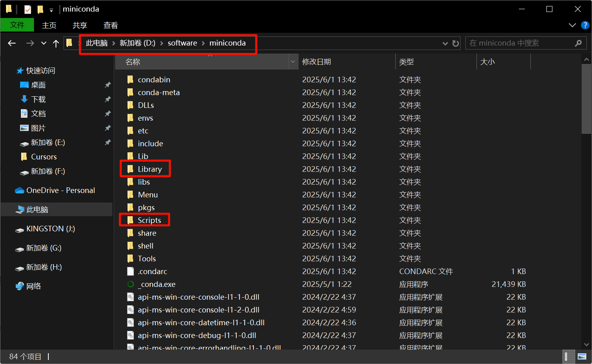Click the _conda.exe application icon

point(130,284)
